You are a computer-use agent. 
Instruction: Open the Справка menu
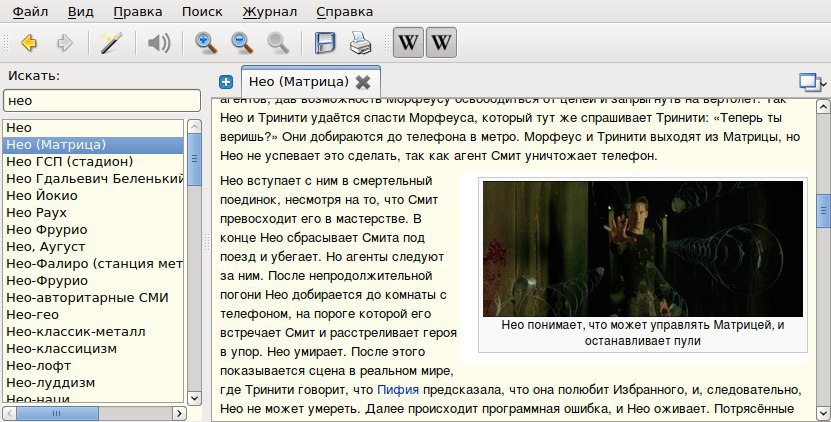pos(344,11)
